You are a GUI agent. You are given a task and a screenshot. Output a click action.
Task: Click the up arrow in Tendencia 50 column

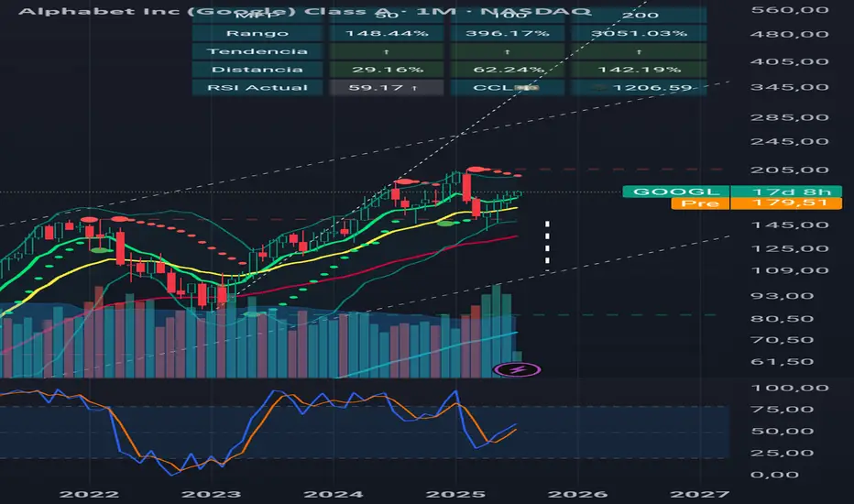click(386, 51)
